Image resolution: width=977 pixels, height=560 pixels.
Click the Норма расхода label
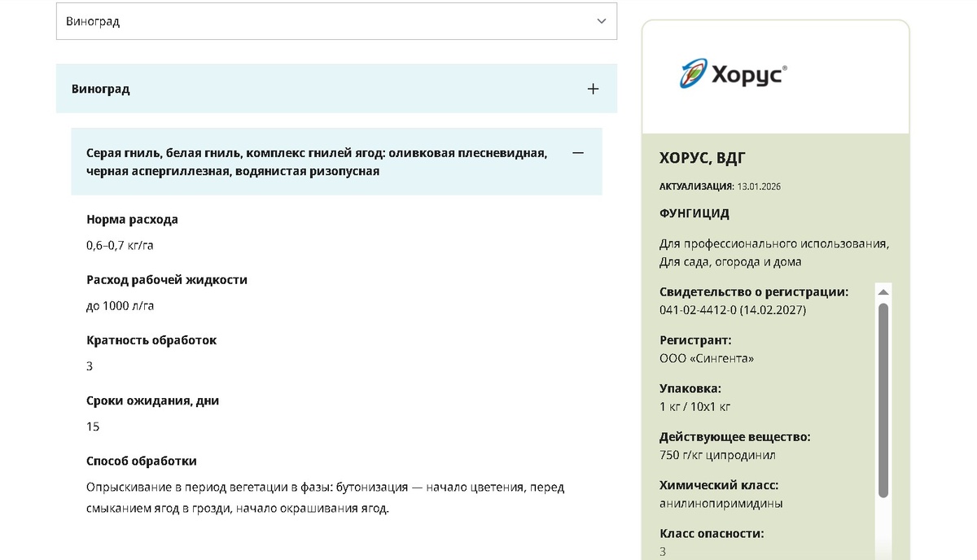click(x=132, y=220)
